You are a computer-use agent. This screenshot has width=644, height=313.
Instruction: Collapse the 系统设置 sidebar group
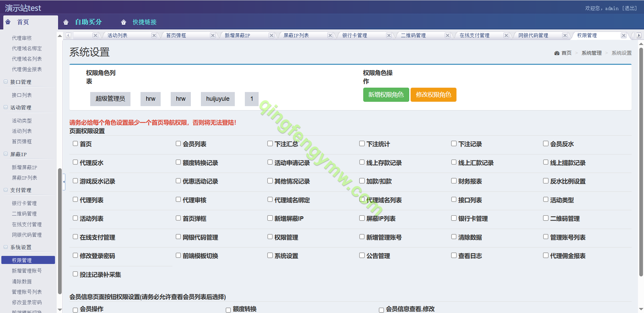coord(6,247)
